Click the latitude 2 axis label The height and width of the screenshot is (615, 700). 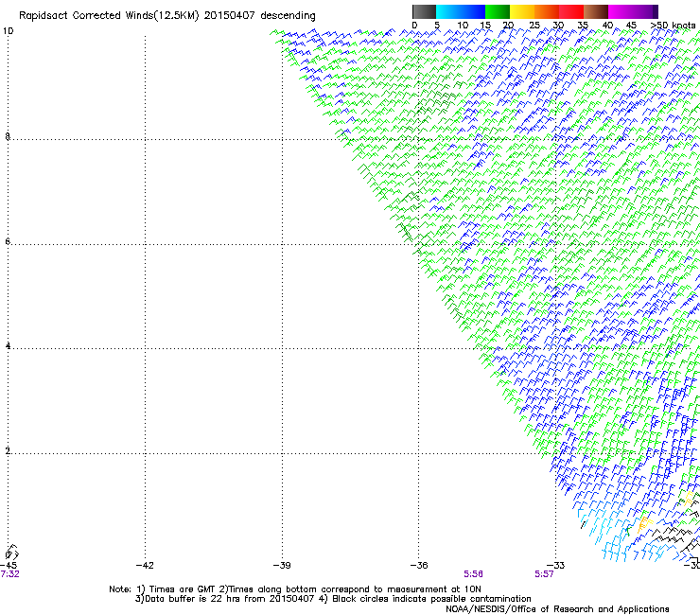click(x=8, y=451)
